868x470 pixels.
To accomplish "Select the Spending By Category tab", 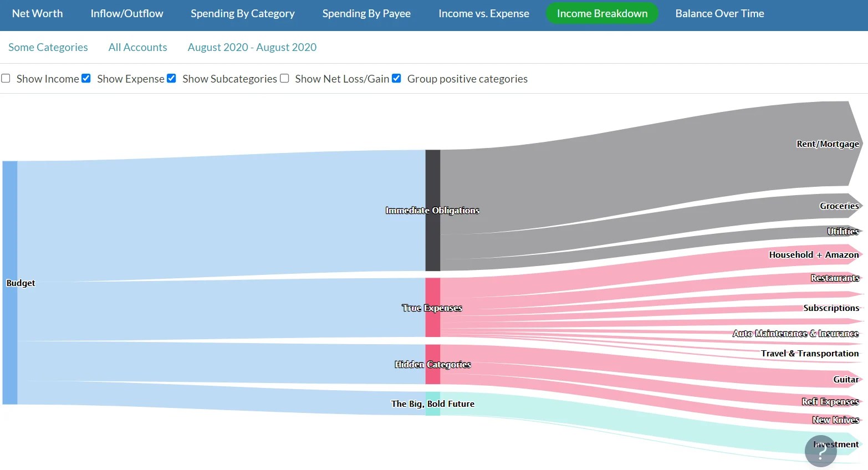I will [242, 13].
